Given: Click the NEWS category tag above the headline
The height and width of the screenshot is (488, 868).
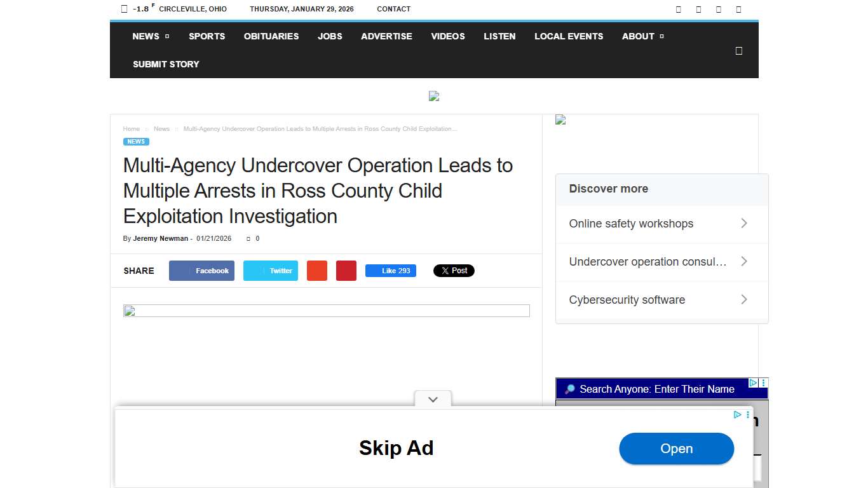Looking at the screenshot, I should [135, 141].
